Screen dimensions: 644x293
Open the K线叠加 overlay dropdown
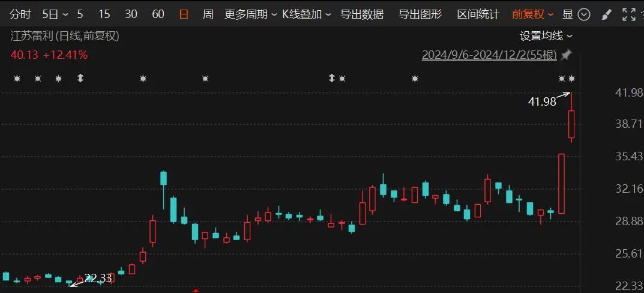click(x=306, y=14)
